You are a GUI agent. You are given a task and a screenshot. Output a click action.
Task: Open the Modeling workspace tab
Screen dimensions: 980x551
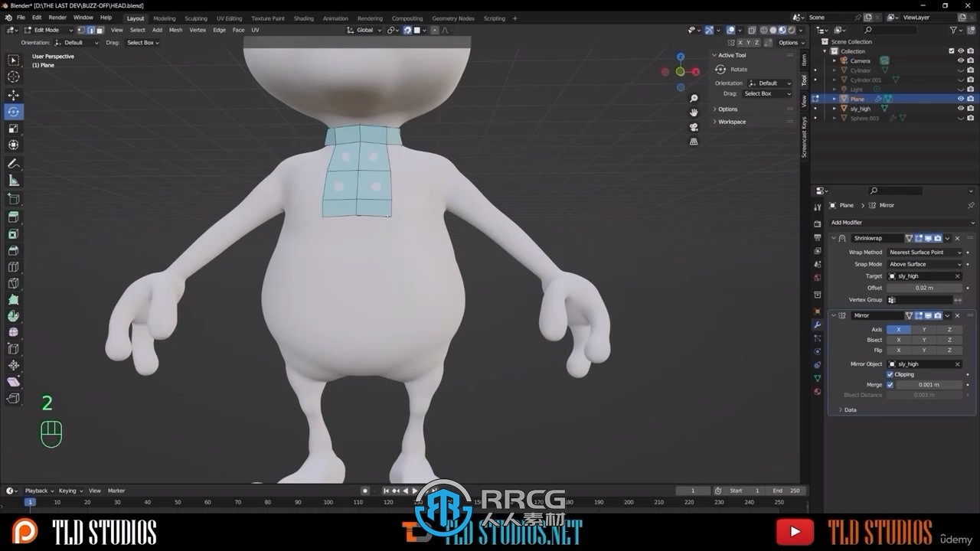164,18
